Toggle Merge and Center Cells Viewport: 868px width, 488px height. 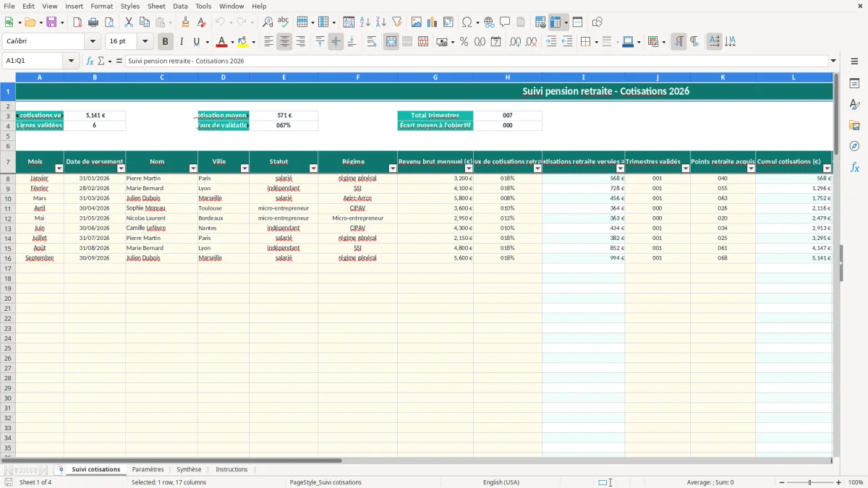391,42
